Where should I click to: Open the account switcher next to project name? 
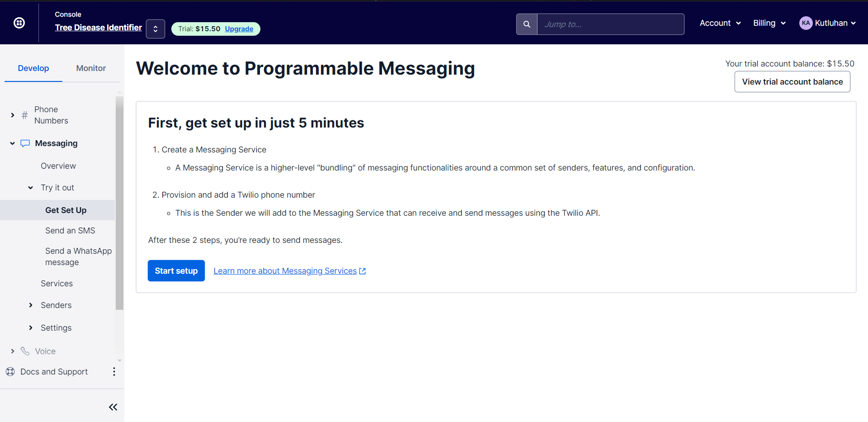pyautogui.click(x=155, y=29)
